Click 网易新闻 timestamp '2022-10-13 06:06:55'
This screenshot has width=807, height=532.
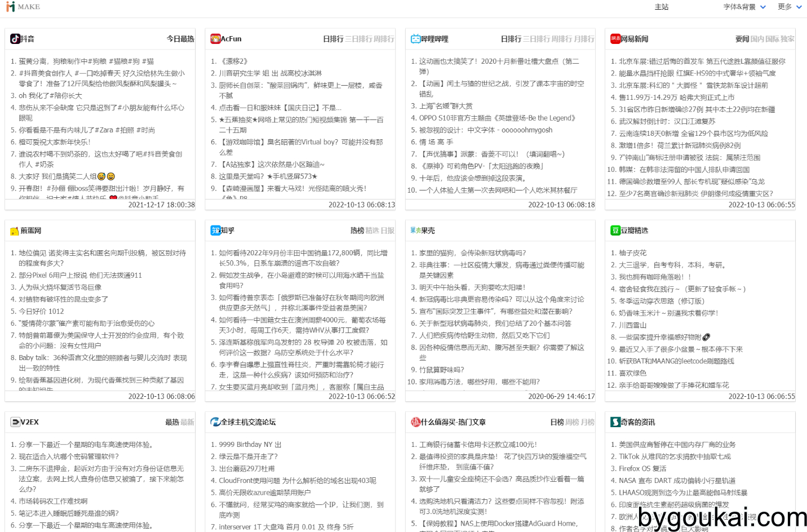762,205
